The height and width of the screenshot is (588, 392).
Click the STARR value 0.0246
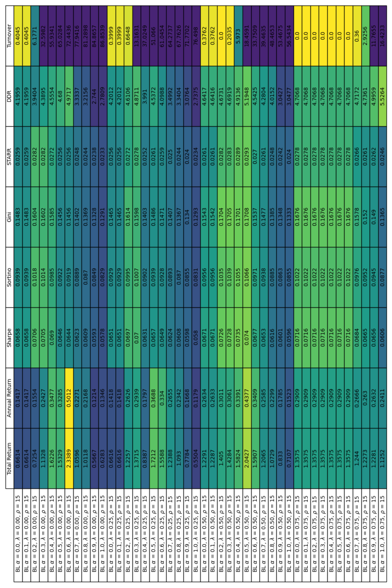(382, 157)
